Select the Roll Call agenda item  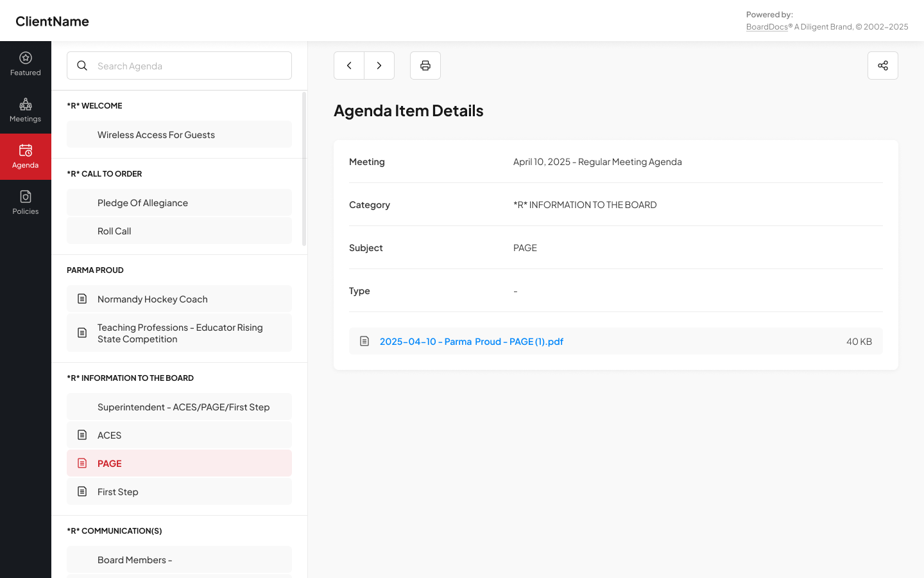pos(179,231)
